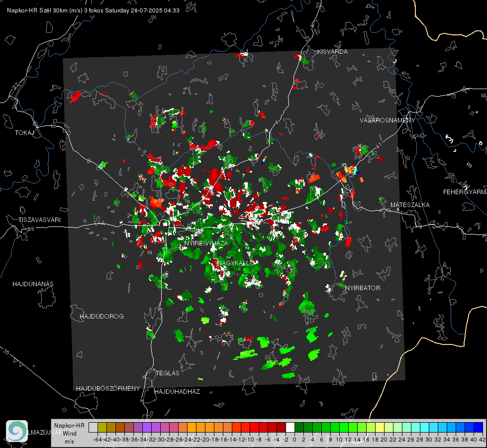This screenshot has width=487, height=448.
Task: Click the HAJDÚBÖSZÖRMÉNY town label
Action: (x=108, y=389)
